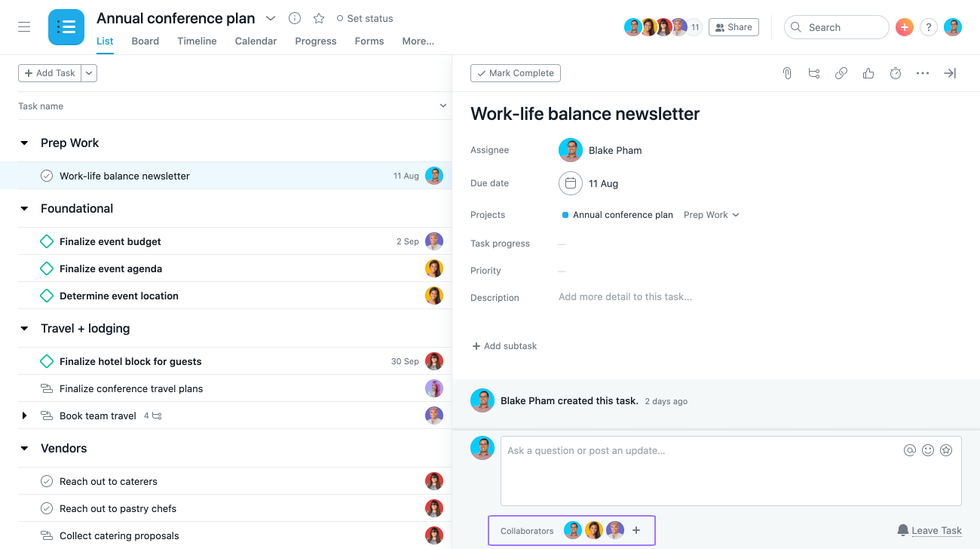
Task: Open the Calendar tab
Action: pyautogui.click(x=256, y=41)
